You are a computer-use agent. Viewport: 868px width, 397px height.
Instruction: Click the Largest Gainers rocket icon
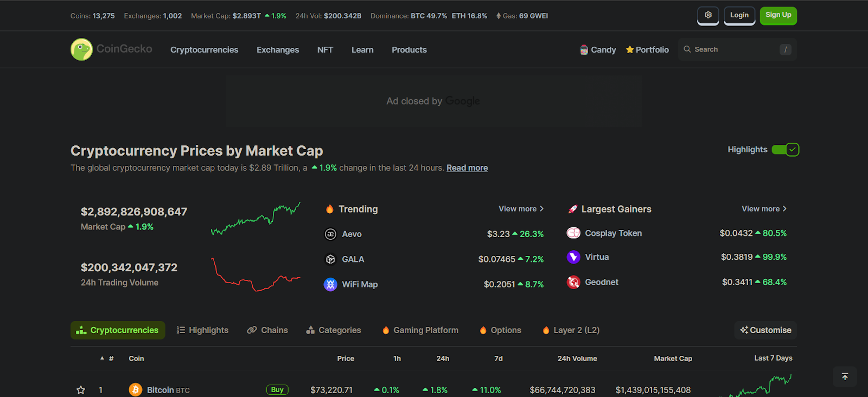(x=572, y=209)
